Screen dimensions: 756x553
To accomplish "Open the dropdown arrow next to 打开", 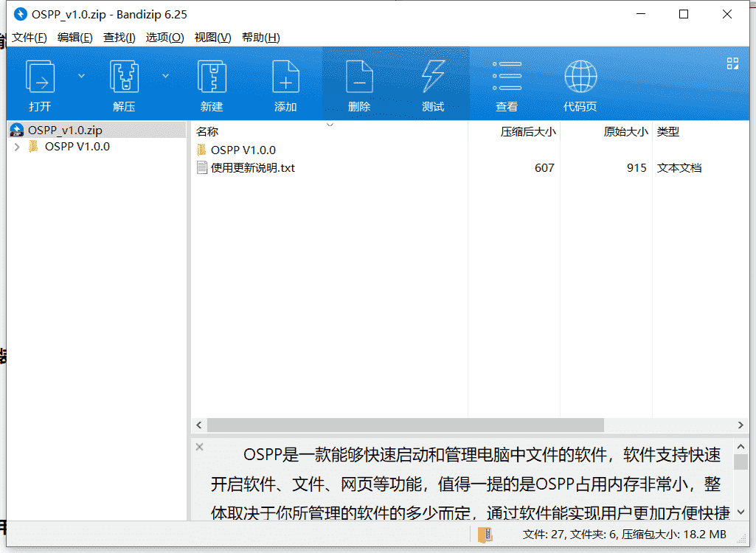I will pyautogui.click(x=81, y=76).
